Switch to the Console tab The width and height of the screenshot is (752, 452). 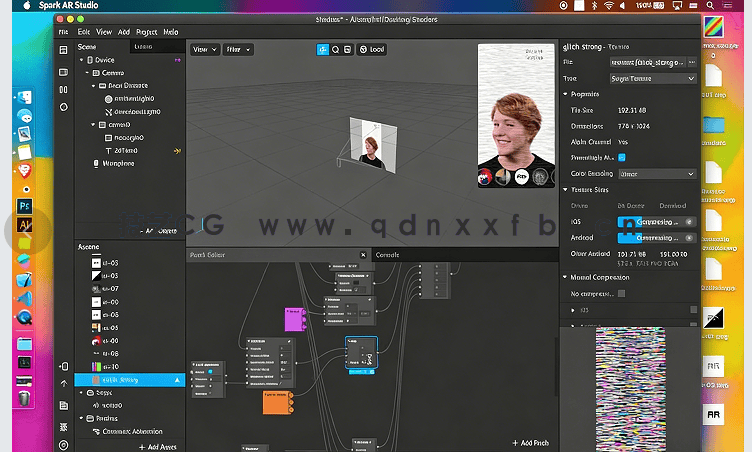click(386, 255)
